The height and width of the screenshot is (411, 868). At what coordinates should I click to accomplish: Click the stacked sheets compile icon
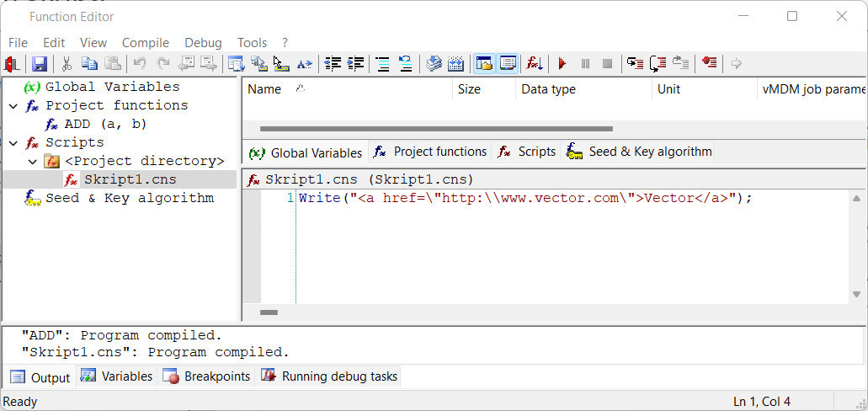(434, 64)
